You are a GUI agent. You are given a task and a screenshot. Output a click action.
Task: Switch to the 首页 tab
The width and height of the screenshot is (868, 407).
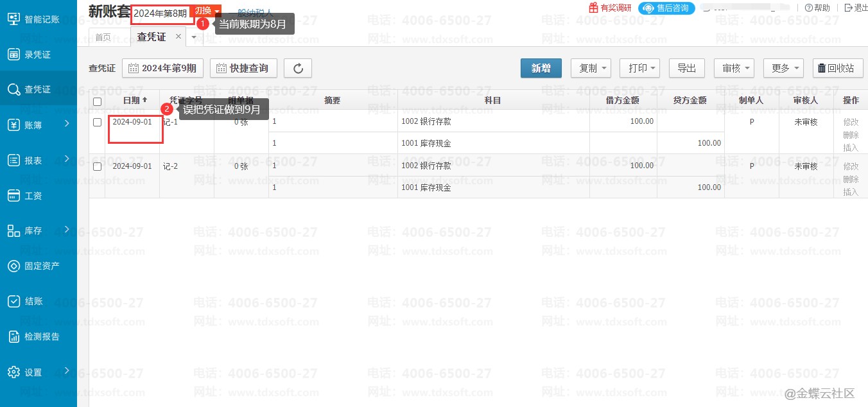click(103, 37)
